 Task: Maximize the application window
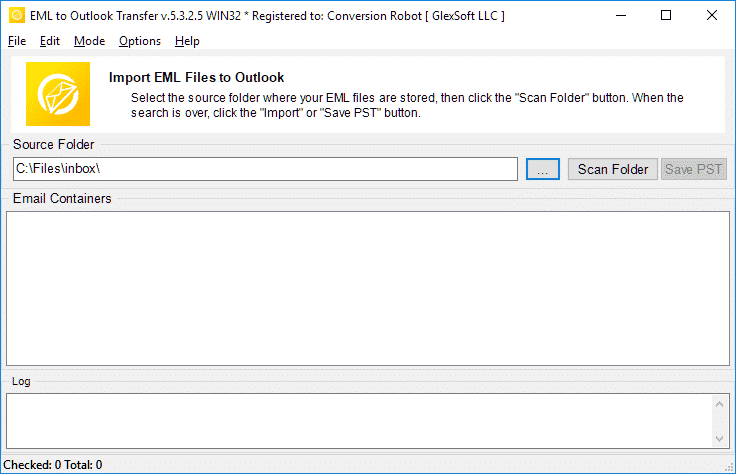(667, 15)
